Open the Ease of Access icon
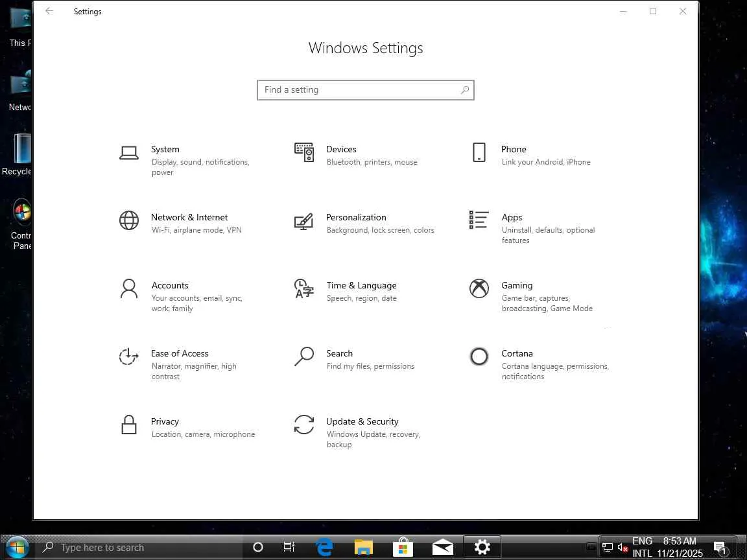747x560 pixels. pos(128,356)
